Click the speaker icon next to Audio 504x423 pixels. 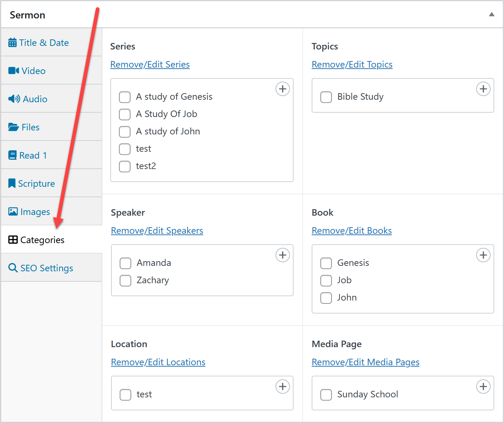pos(14,99)
